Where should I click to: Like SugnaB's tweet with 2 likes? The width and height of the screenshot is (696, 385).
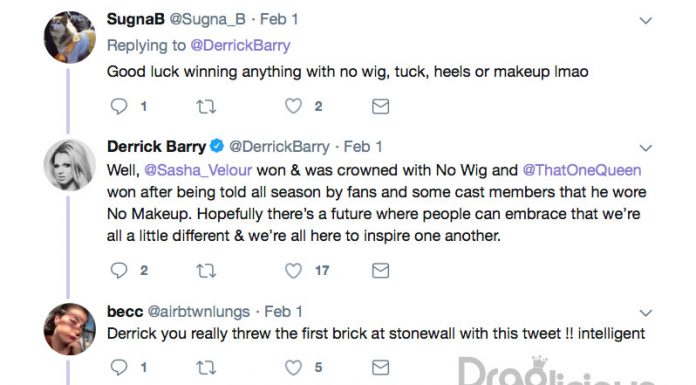click(293, 106)
